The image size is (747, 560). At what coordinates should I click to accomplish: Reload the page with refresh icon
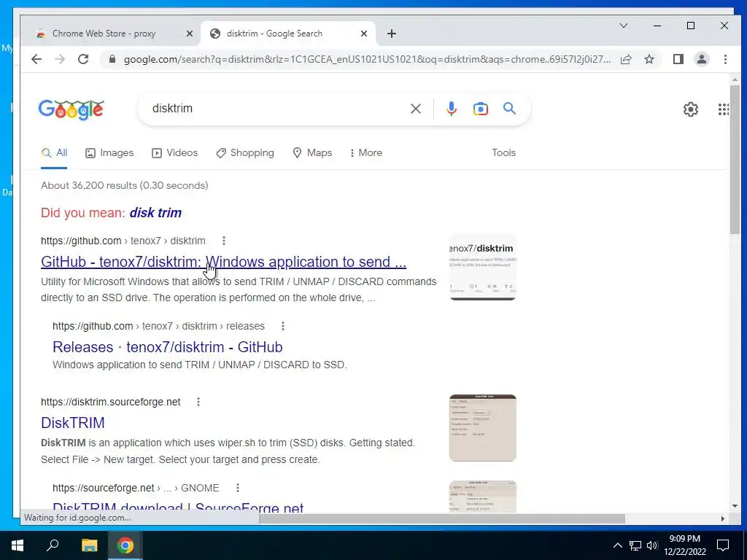[x=83, y=59]
